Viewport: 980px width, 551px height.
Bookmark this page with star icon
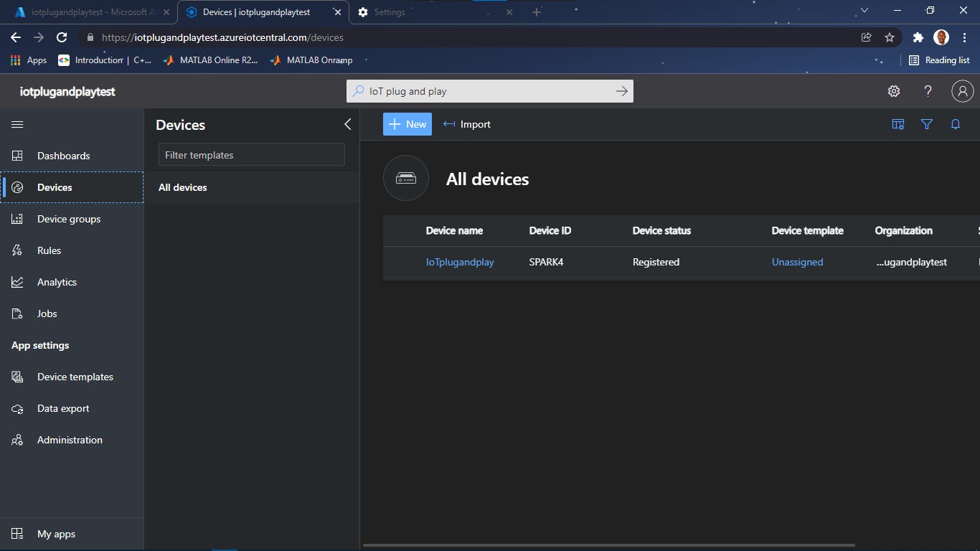tap(890, 37)
